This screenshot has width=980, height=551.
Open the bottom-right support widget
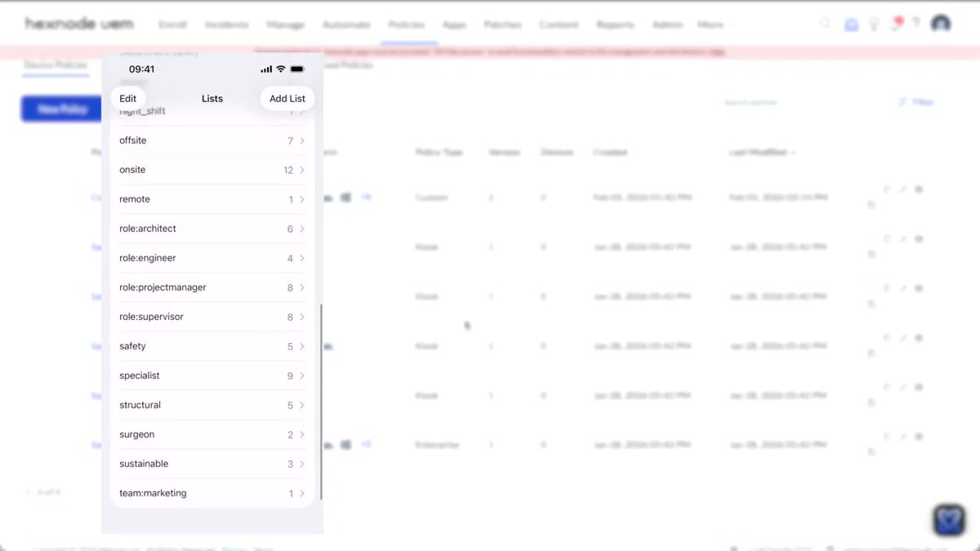click(x=948, y=520)
